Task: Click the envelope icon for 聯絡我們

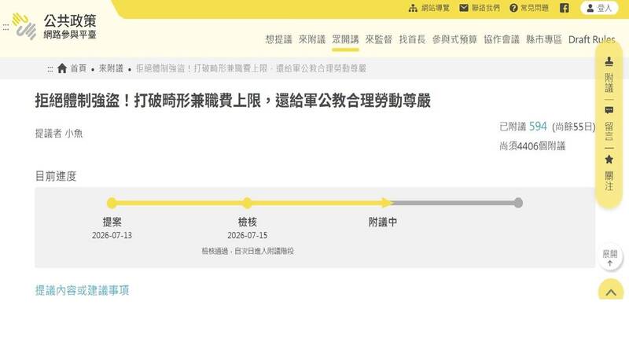Action: coord(464,8)
